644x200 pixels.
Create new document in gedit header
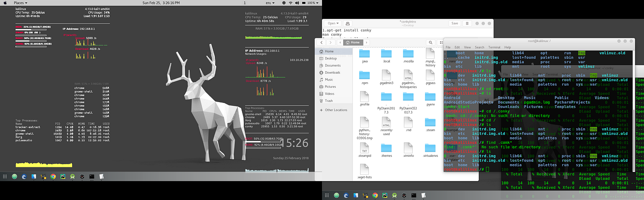(x=348, y=23)
